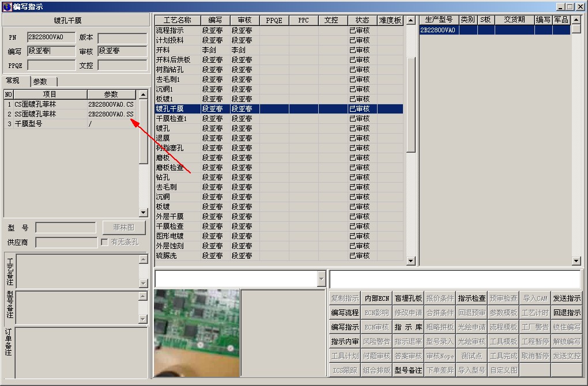Select the highlighted 镀孔干膜 process row
The image size is (588, 386).
(x=279, y=109)
